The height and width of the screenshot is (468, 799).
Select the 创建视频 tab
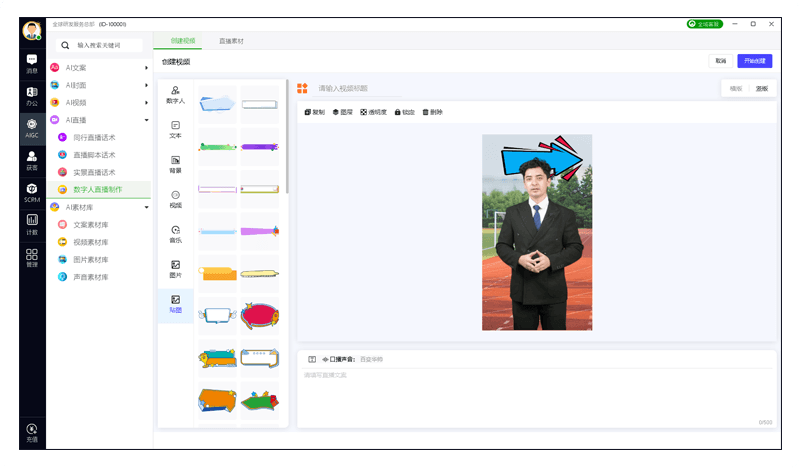[x=183, y=41]
